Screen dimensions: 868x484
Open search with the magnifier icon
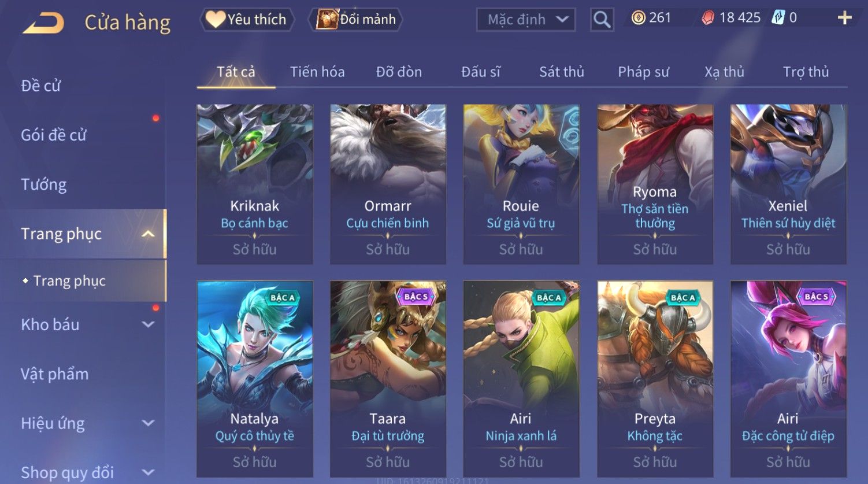tap(602, 20)
